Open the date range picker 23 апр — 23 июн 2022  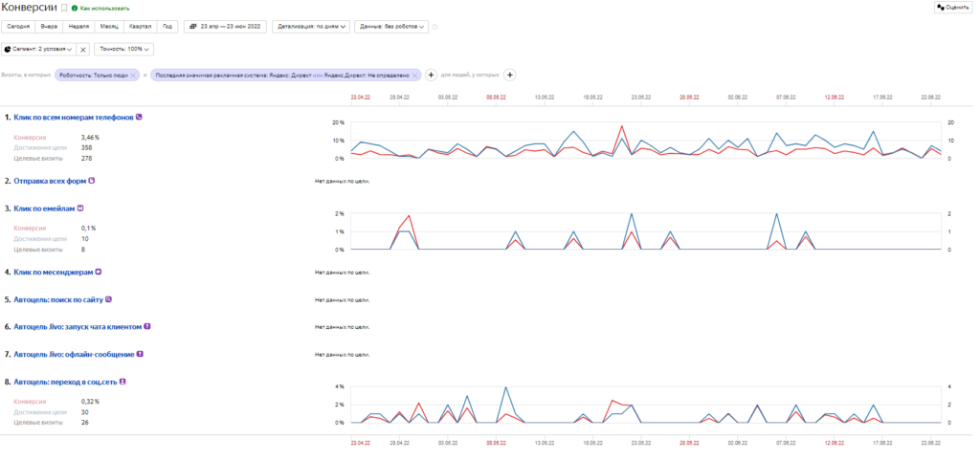[x=225, y=27]
